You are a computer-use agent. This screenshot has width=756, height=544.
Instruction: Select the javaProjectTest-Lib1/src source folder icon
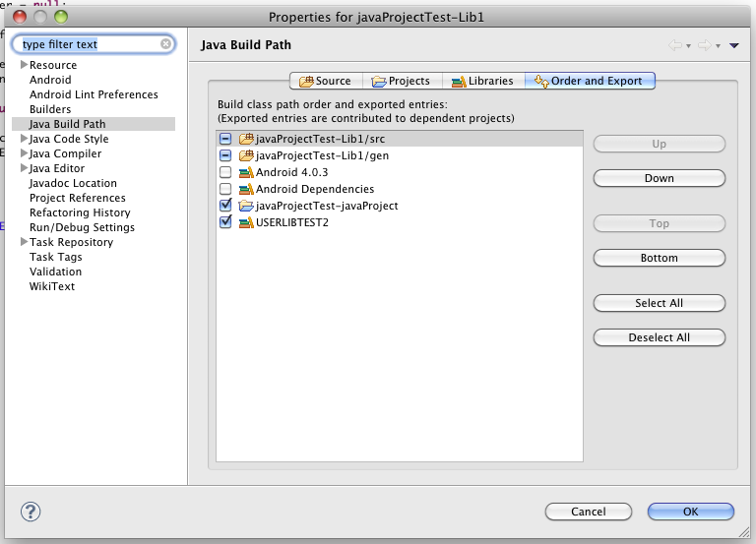246,139
